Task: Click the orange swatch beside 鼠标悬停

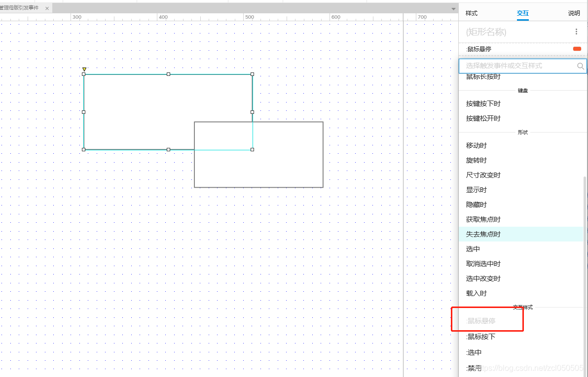Action: (577, 49)
